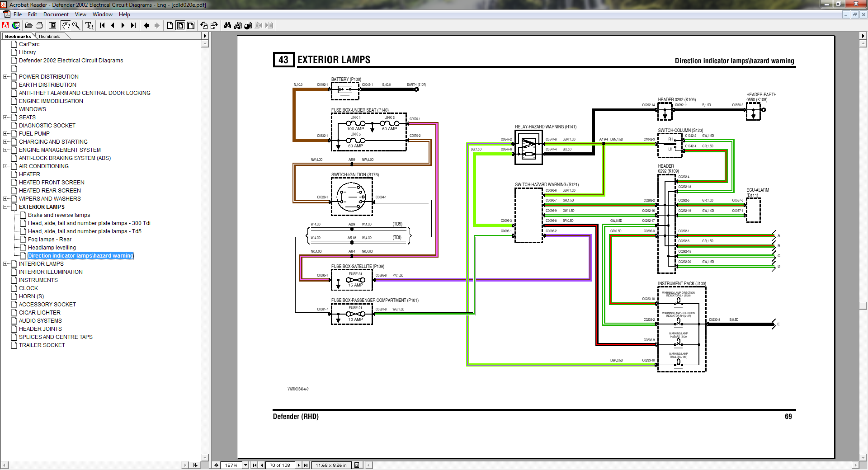Expand the CHARGING AND STARTING bookmark
The image size is (868, 470).
pos(5,142)
